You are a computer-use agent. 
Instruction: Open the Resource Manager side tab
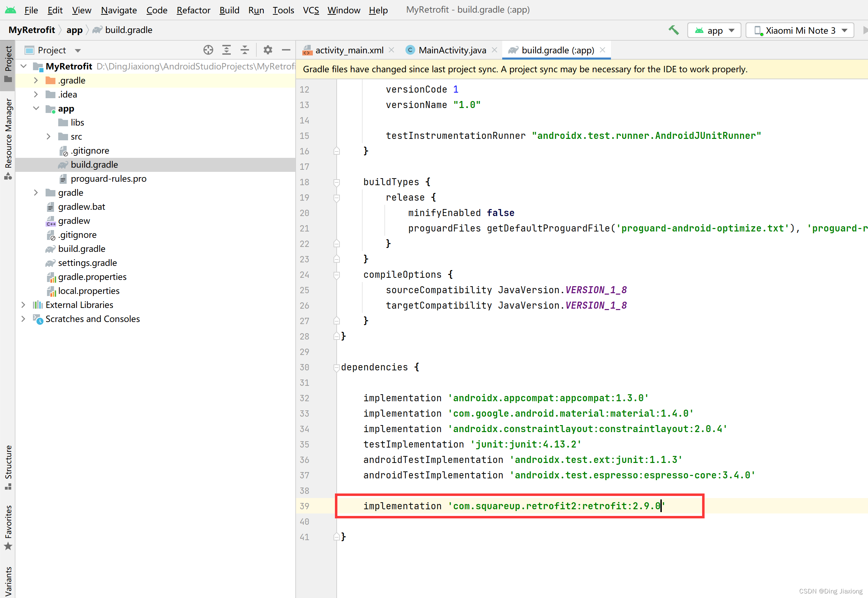click(x=8, y=139)
